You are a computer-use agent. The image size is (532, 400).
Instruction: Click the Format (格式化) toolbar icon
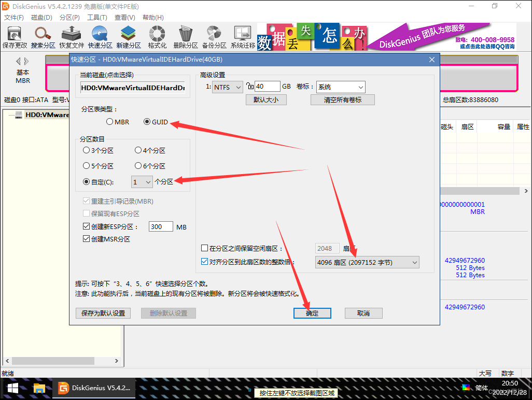pyautogui.click(x=157, y=37)
